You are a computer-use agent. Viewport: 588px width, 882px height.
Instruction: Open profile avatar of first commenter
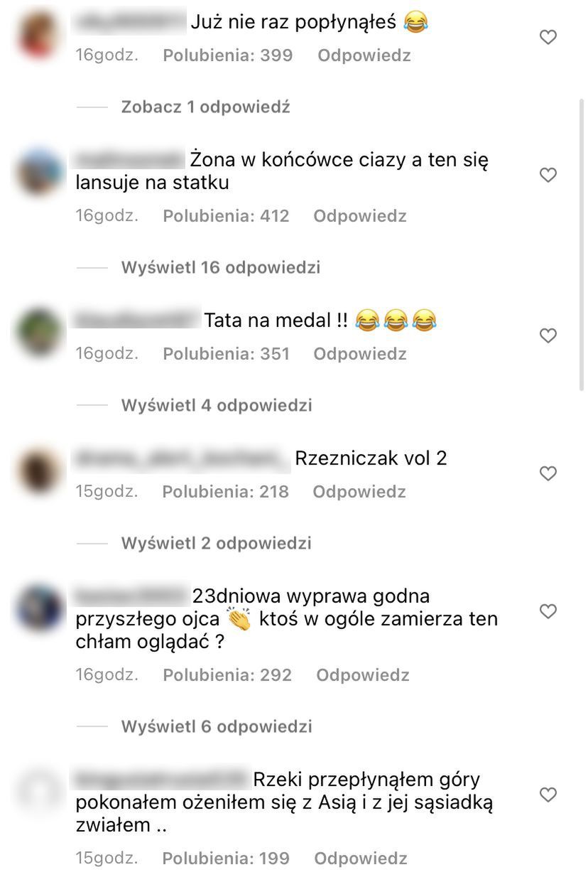pyautogui.click(x=39, y=35)
